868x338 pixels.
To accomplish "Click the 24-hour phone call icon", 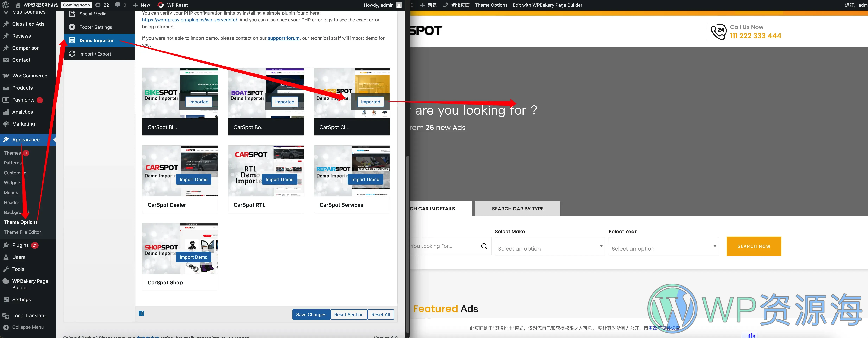I will [718, 32].
